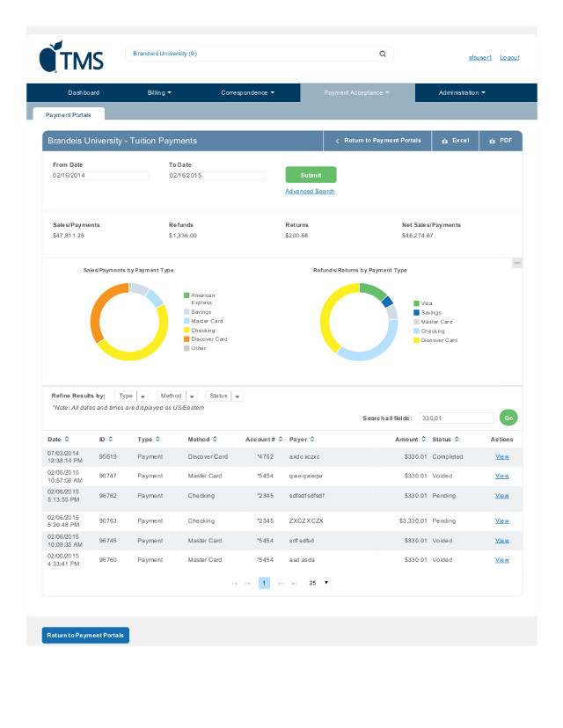Viewport: 563px width, 728px height.
Task: View payment 96760 details
Action: [501, 560]
